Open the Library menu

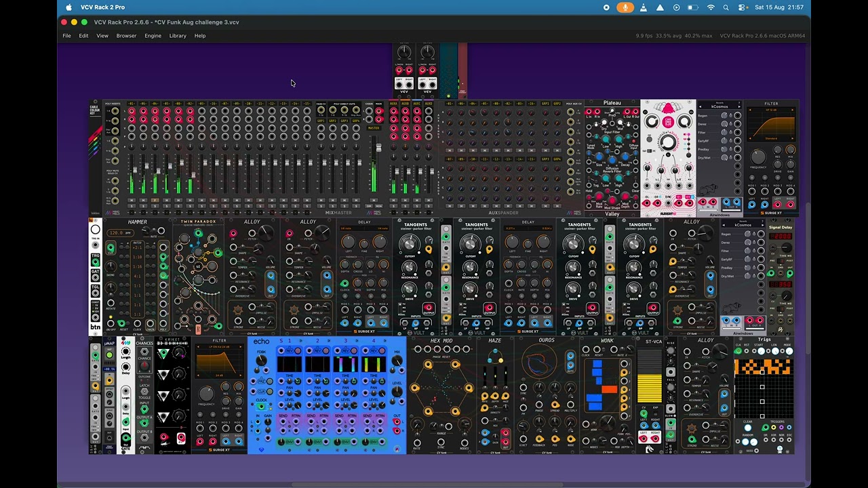[178, 36]
